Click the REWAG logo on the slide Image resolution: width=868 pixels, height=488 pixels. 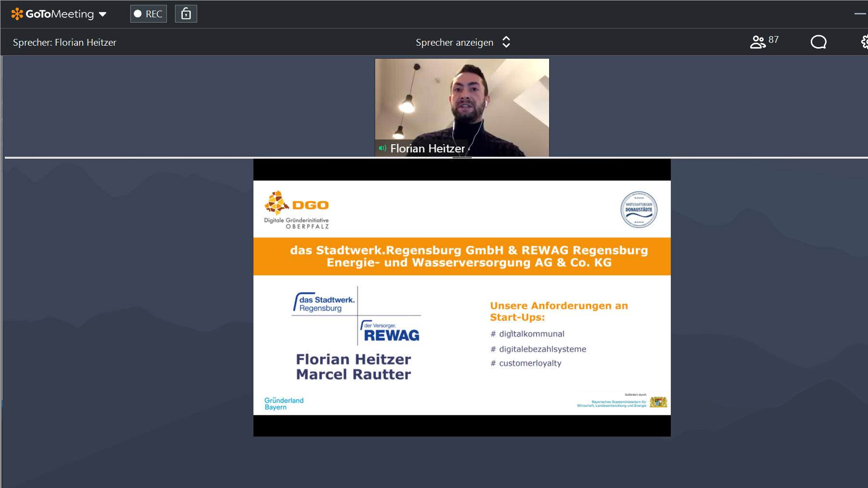(390, 332)
